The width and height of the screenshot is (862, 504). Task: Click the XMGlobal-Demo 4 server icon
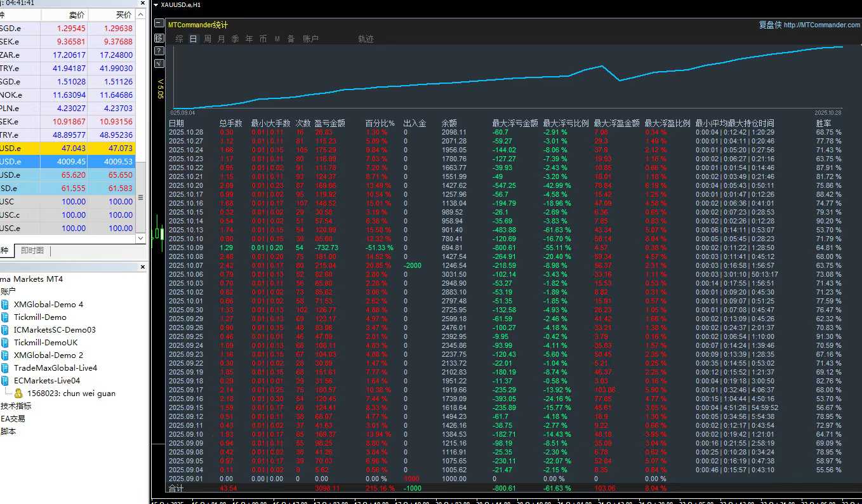6,305
